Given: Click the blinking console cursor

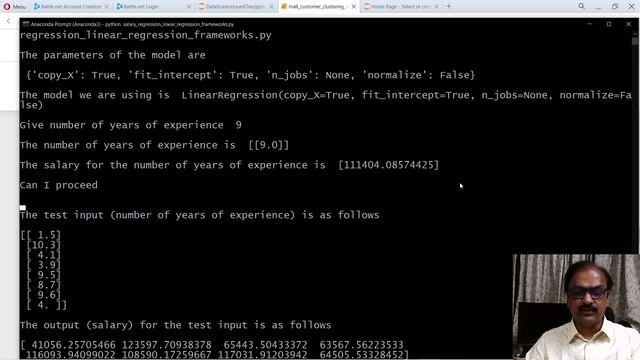Looking at the screenshot, I should pos(23,207).
